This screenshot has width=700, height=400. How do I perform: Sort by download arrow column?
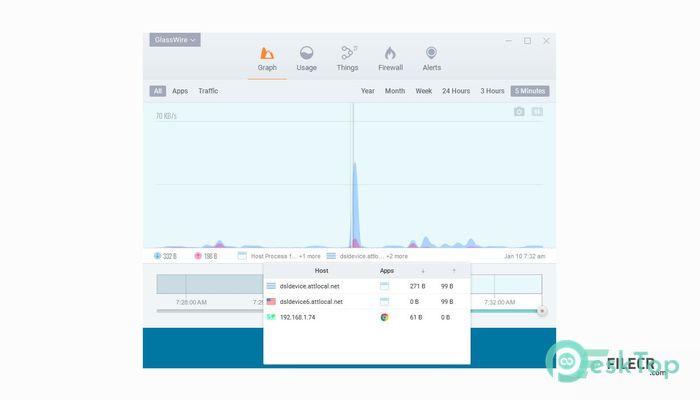pos(423,271)
